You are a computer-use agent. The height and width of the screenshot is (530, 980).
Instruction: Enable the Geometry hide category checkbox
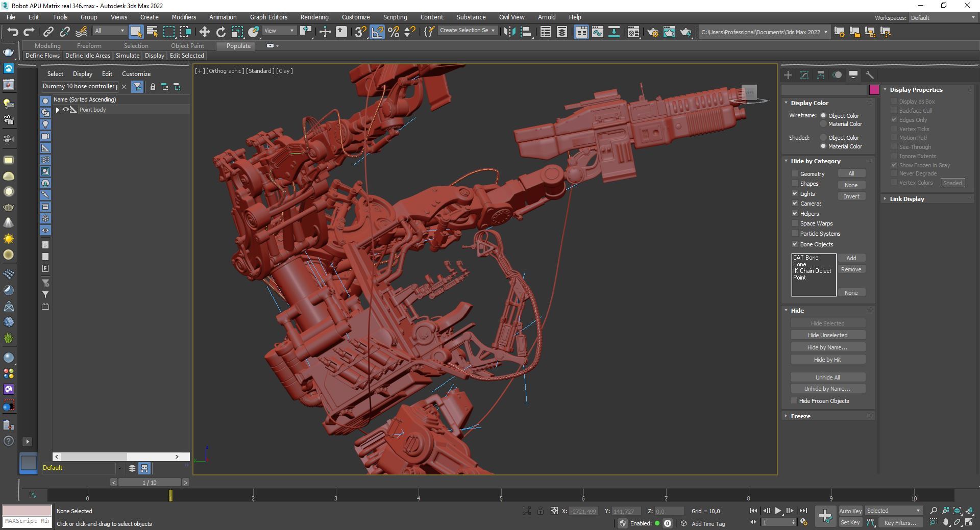795,174
